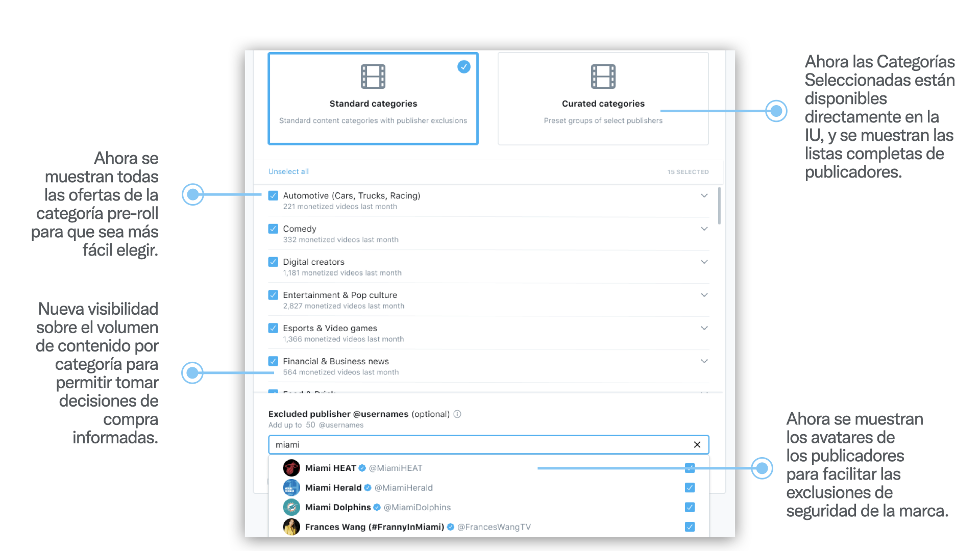Uncheck the Comedy category checkbox

pos(273,229)
